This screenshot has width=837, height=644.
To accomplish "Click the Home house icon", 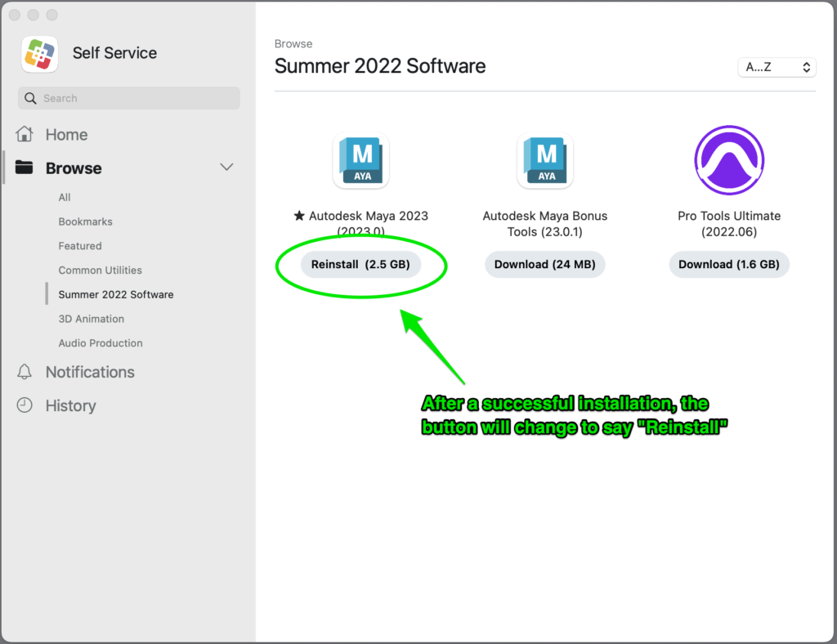I will click(x=25, y=135).
